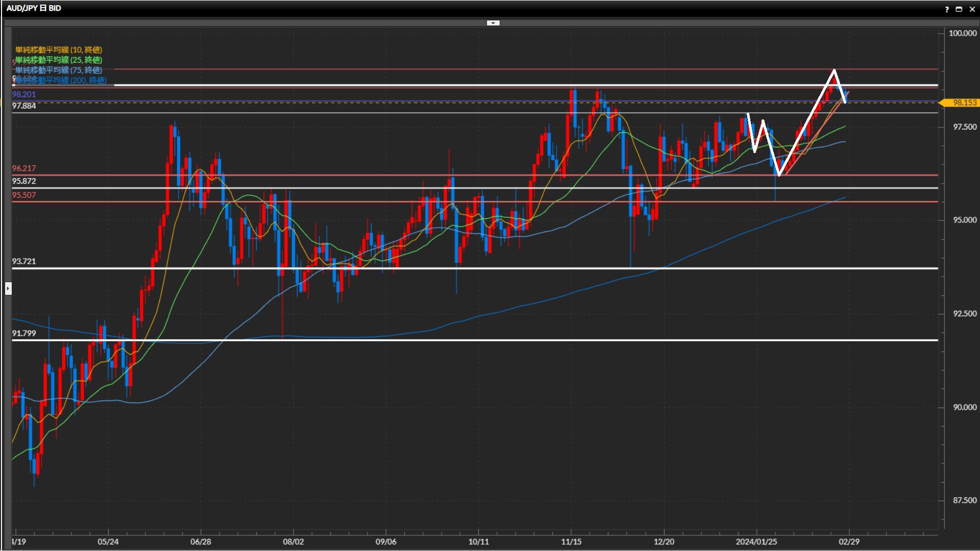Click the help question mark icon

point(947,9)
